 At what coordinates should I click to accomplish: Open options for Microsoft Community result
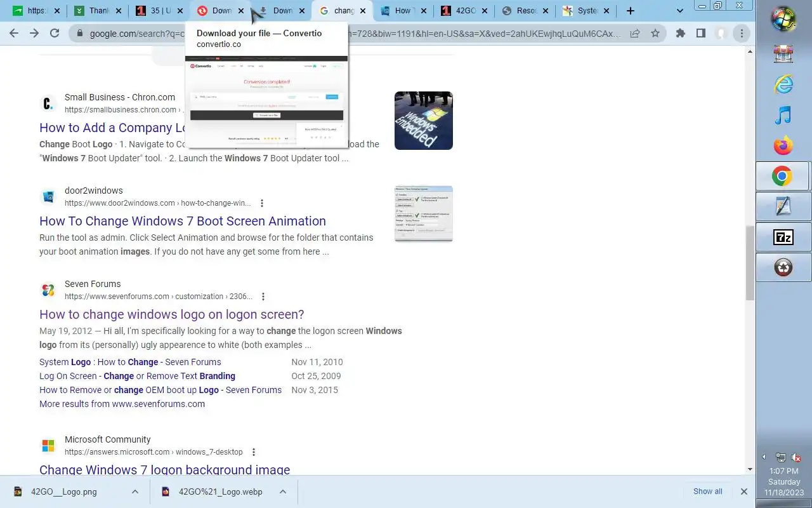click(254, 452)
